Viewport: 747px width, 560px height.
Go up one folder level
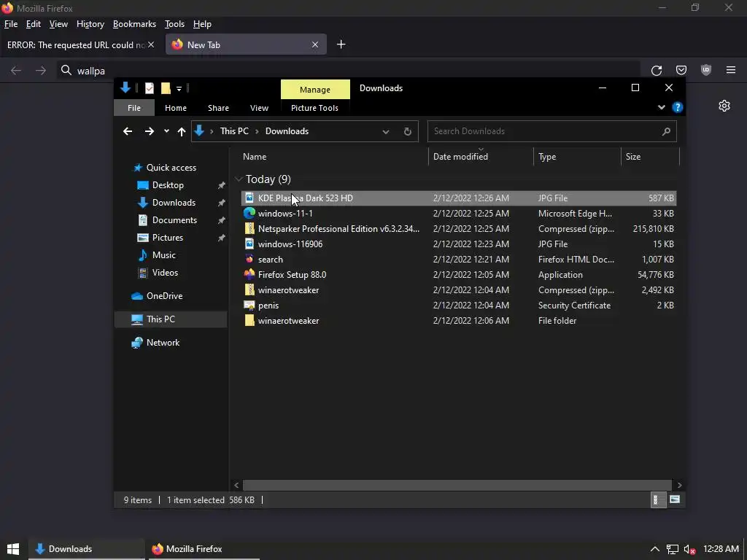point(182,131)
